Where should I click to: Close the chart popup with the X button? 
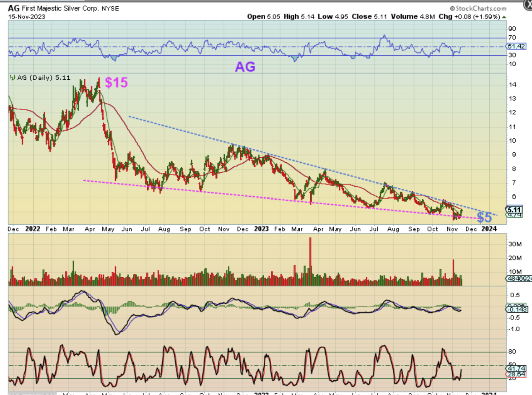coord(528,5)
